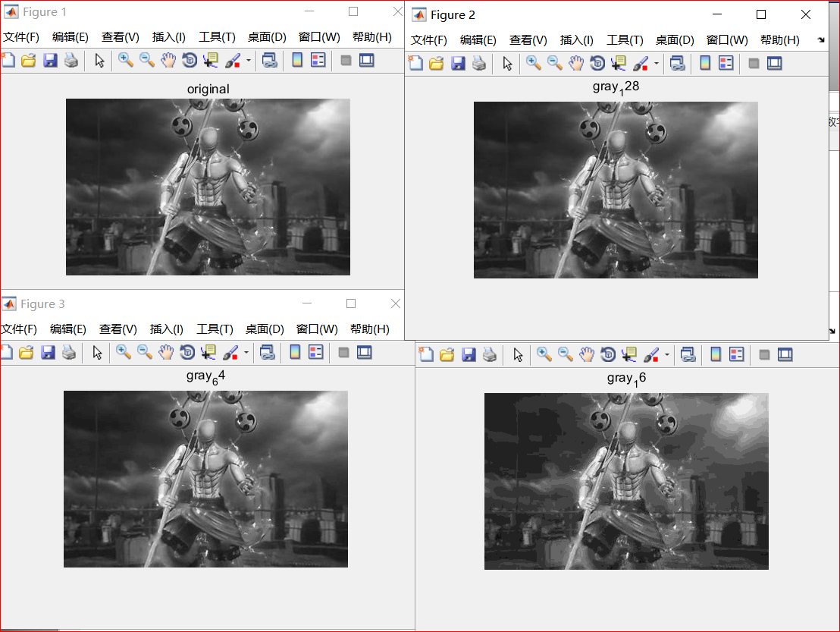This screenshot has height=632, width=840.
Task: Click the gray_128 image in Figure 2
Action: pyautogui.click(x=616, y=190)
